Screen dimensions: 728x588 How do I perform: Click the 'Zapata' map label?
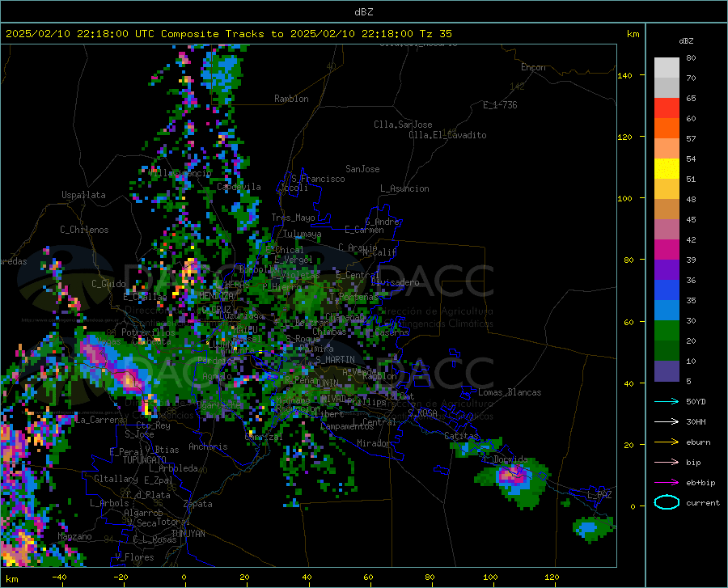click(x=198, y=504)
